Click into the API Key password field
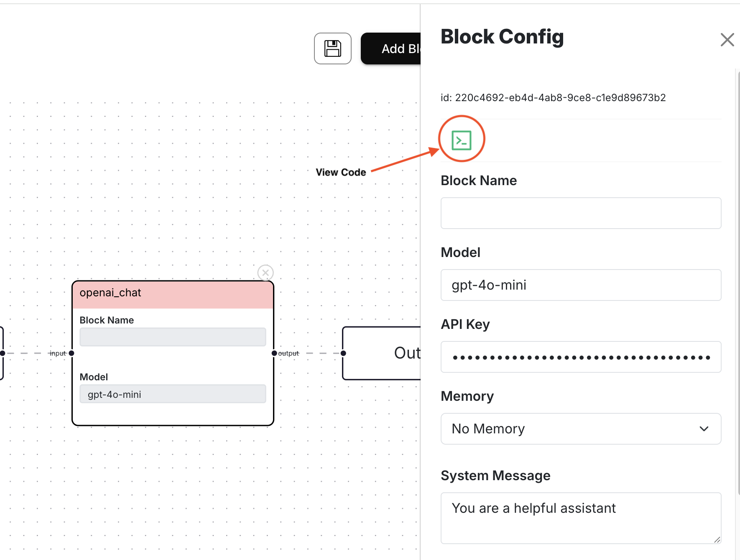 click(580, 357)
